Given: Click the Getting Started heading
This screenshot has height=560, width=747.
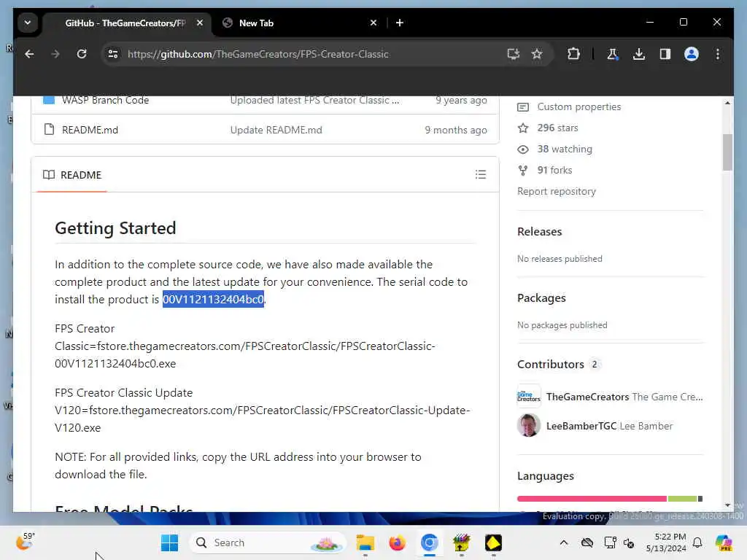Looking at the screenshot, I should [115, 228].
